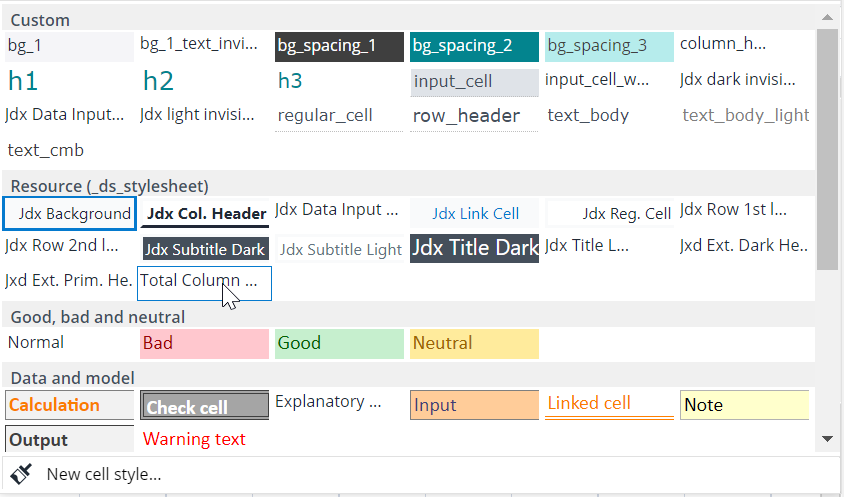Click the Total Column style
The image size is (844, 497).
[204, 282]
